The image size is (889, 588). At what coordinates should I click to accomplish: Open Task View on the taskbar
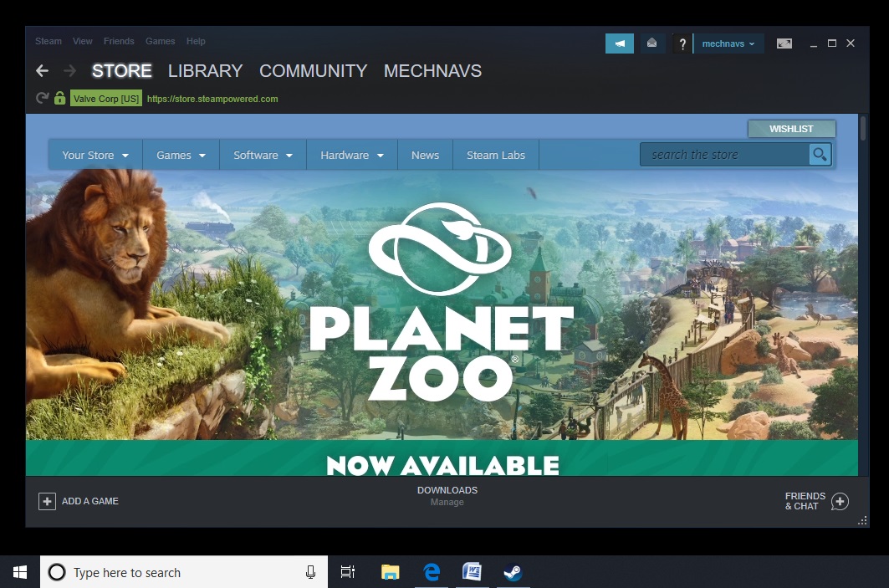(348, 572)
